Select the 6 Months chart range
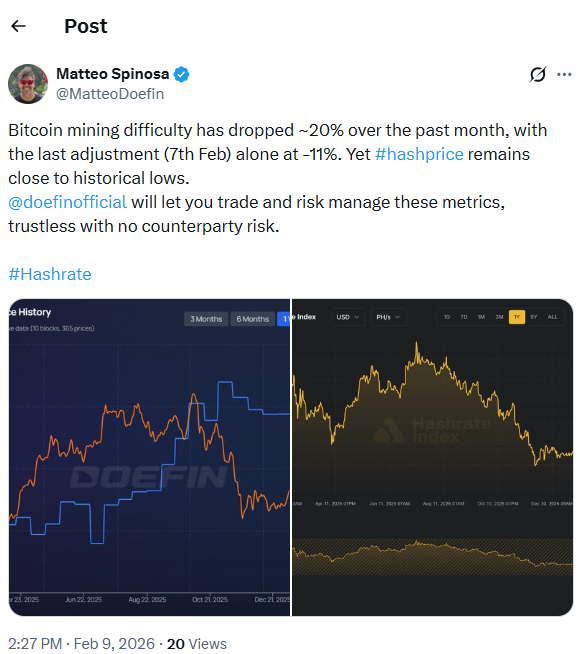The image size is (579, 654). 252,319
